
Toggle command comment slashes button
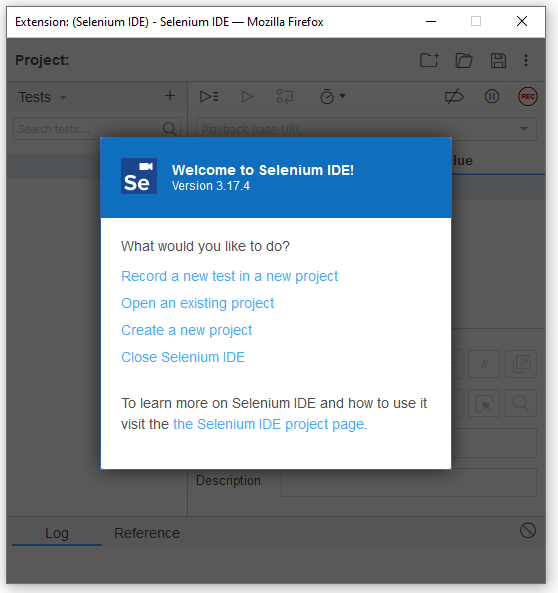[x=484, y=364]
